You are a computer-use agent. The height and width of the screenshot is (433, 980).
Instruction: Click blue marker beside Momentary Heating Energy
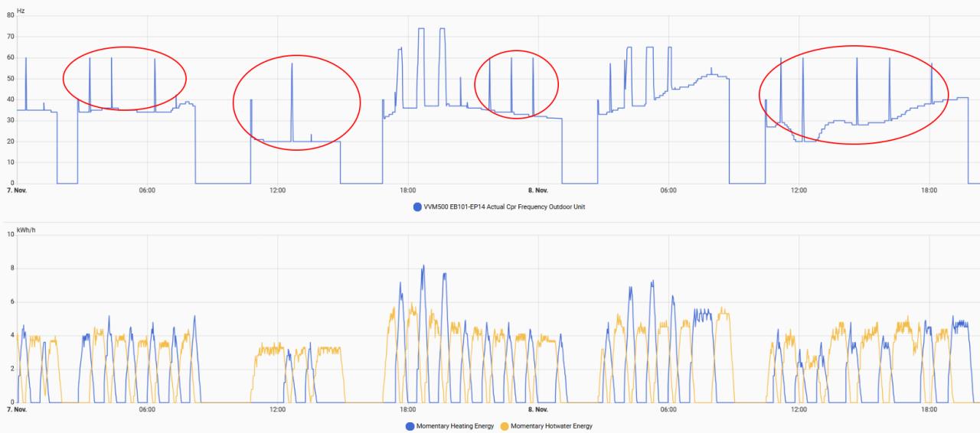click(410, 426)
